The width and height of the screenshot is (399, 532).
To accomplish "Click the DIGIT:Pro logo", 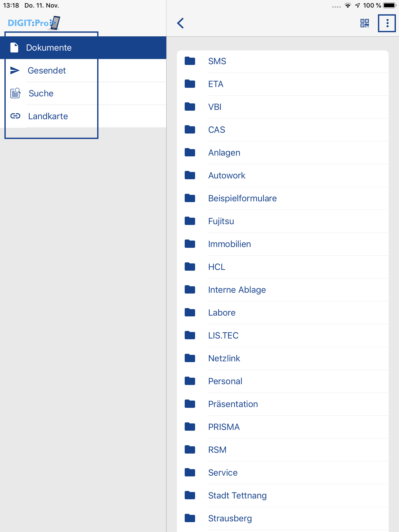I will pos(34,23).
